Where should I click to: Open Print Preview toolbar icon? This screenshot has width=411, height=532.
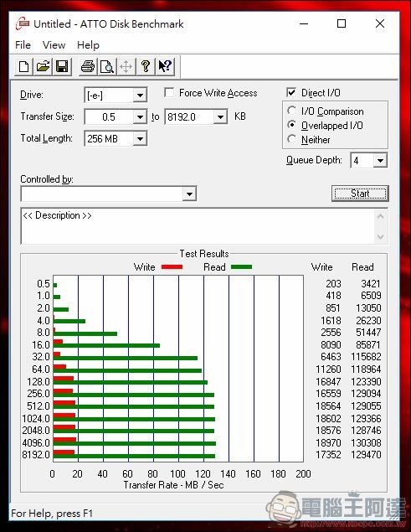(107, 66)
